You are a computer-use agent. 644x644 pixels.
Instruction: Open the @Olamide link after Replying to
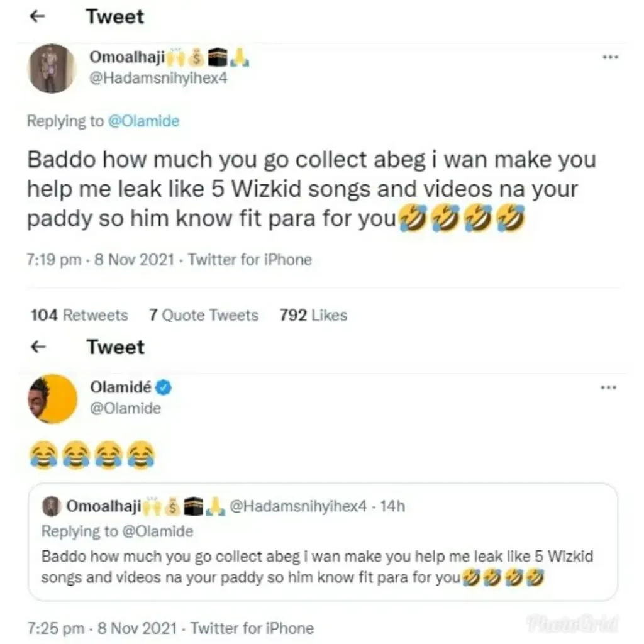pyautogui.click(x=144, y=121)
